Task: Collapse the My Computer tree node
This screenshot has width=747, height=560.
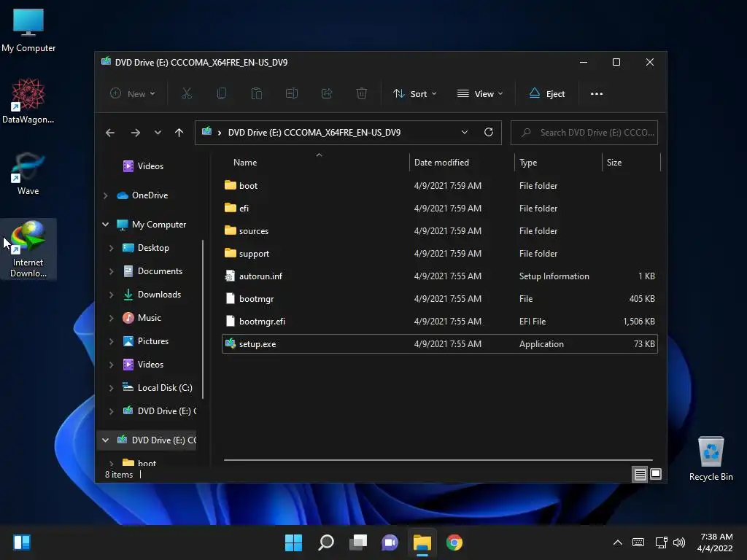Action: coord(105,225)
